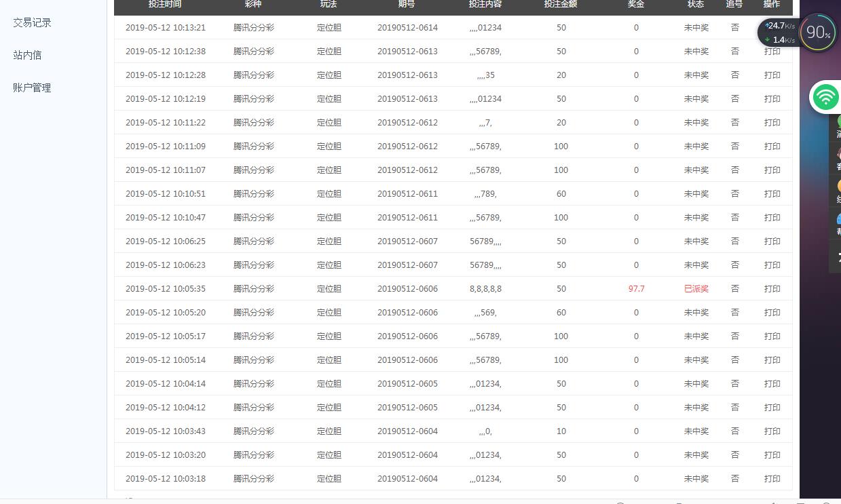Click timestamp 2019-05-12 10:06:25
Image resolution: width=841 pixels, height=504 pixels.
[166, 241]
